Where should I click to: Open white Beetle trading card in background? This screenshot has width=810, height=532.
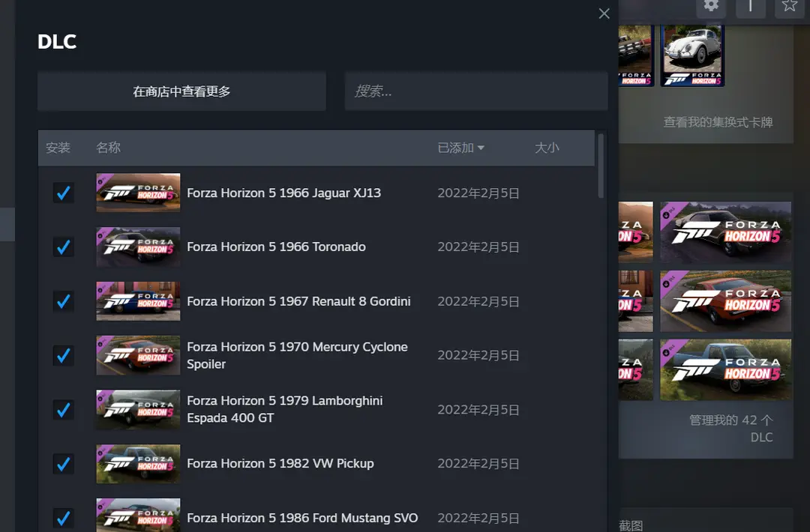[692, 55]
